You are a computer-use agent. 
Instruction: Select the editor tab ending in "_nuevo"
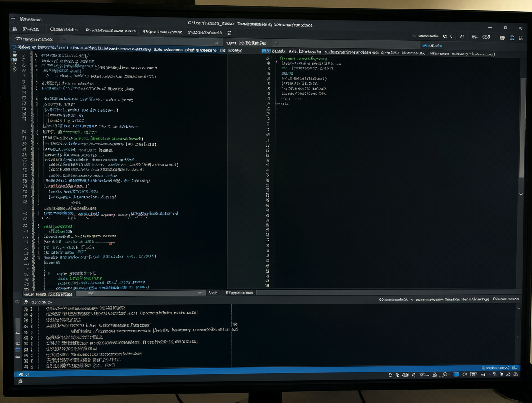[x=111, y=31]
